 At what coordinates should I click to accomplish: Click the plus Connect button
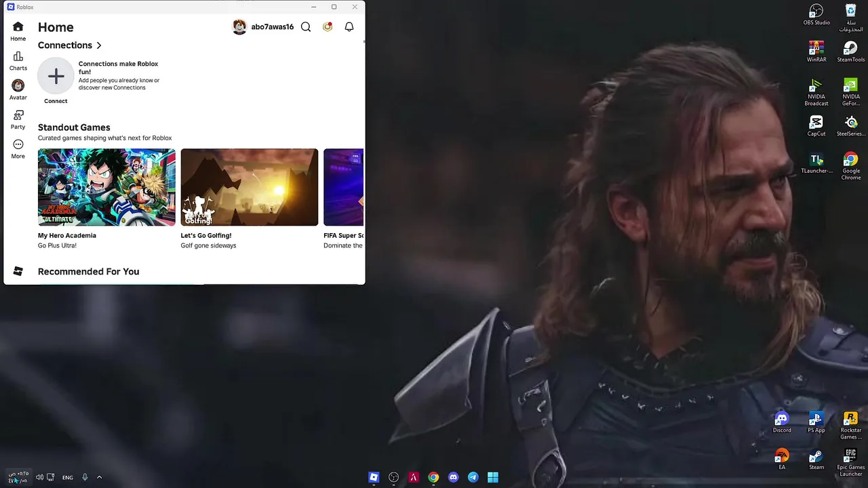pos(56,76)
